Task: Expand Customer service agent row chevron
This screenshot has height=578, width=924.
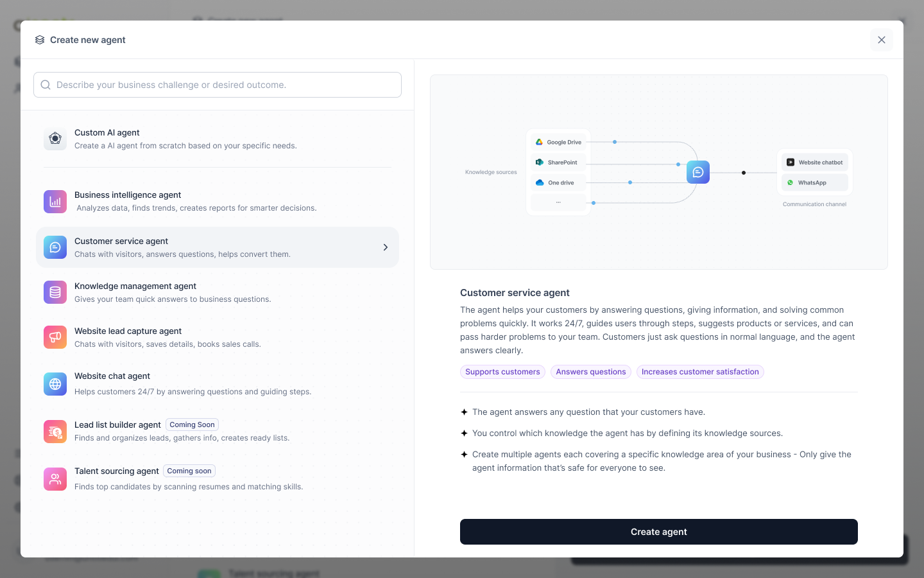Action: [x=386, y=247]
